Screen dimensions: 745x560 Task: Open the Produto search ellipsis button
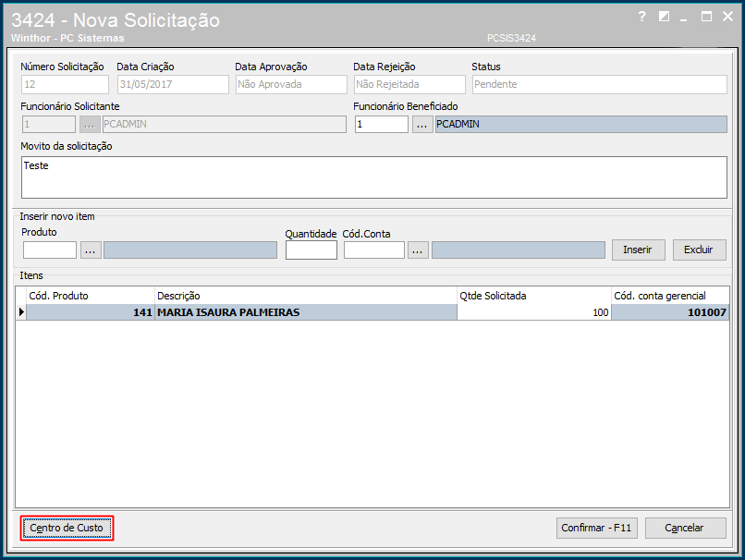(x=91, y=250)
